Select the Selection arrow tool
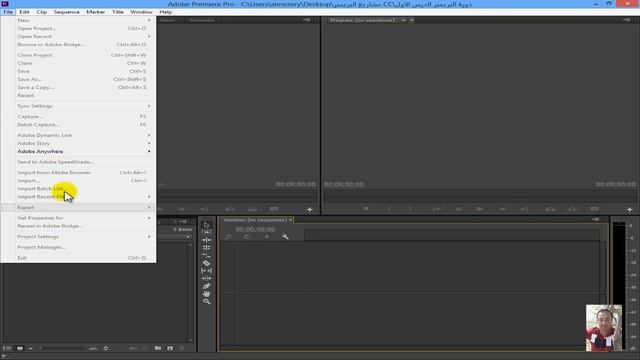The height and width of the screenshot is (360, 640). [207, 225]
